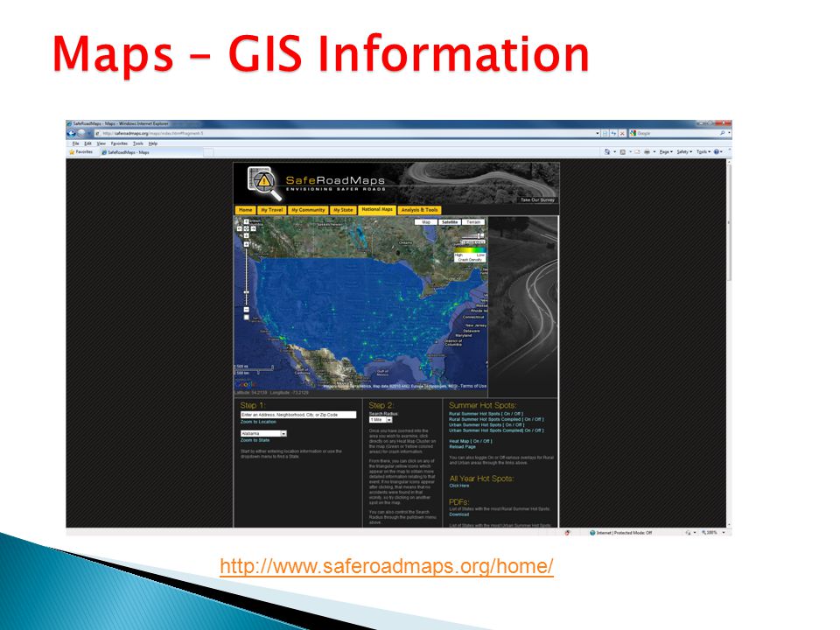Click the Favorites star icon
The width and height of the screenshot is (840, 630).
(72, 152)
